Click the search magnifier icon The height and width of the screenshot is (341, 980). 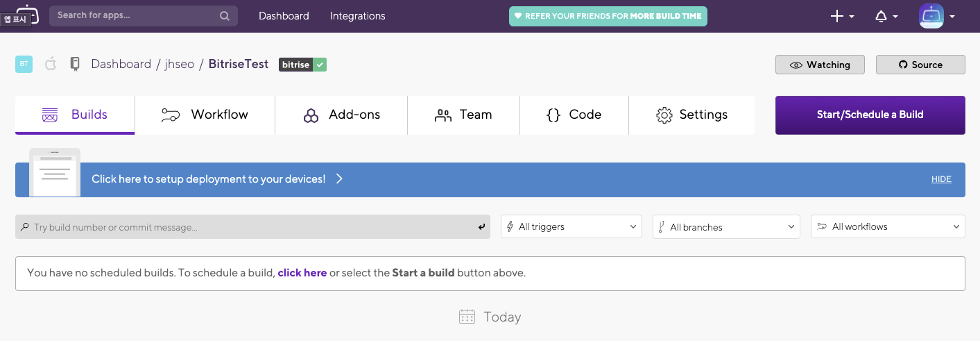[x=225, y=16]
